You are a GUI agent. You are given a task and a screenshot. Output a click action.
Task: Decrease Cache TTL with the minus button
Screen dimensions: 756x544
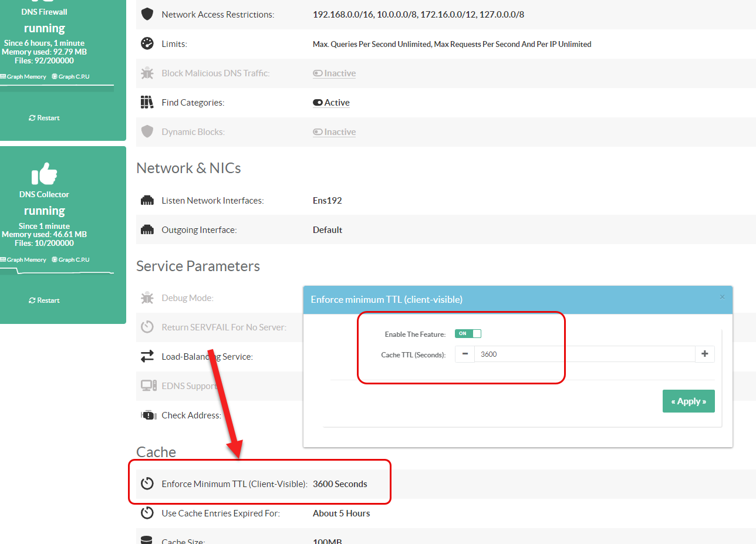pyautogui.click(x=465, y=354)
